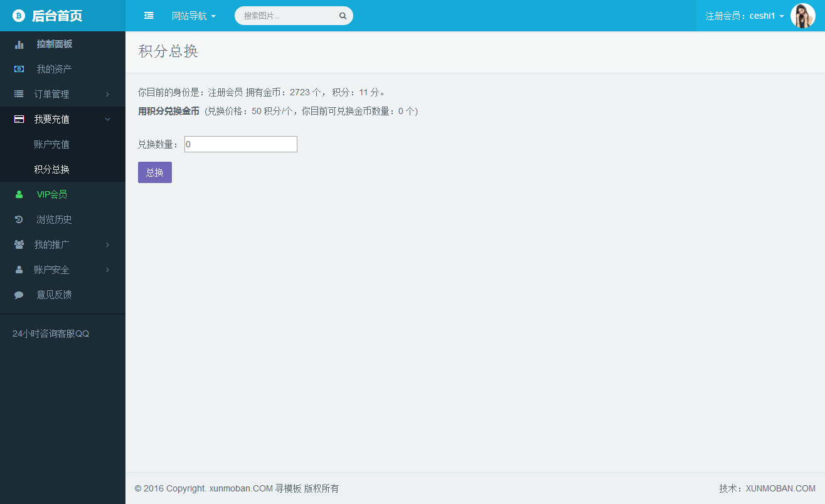This screenshot has width=825, height=504.
Task: Click the 用积分兑换金币 bold text
Action: coord(169,111)
